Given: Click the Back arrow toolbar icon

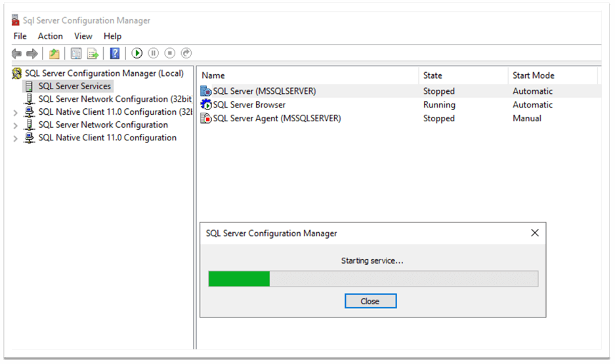Looking at the screenshot, I should coord(16,53).
